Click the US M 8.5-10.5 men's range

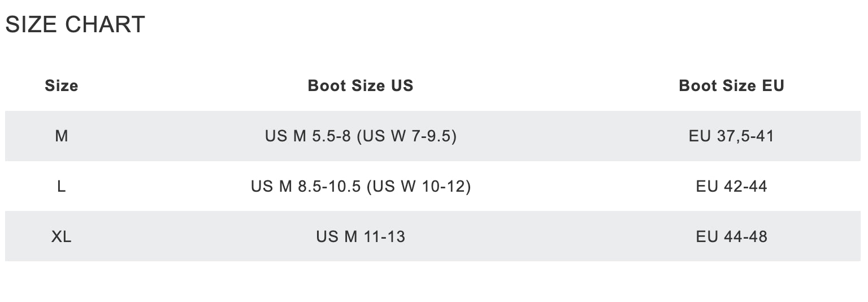[306, 186]
